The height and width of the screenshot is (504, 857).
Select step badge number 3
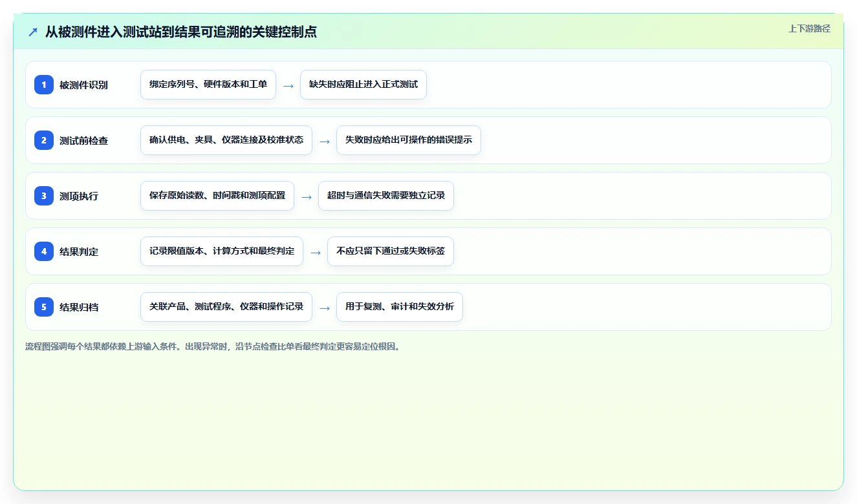(x=44, y=196)
